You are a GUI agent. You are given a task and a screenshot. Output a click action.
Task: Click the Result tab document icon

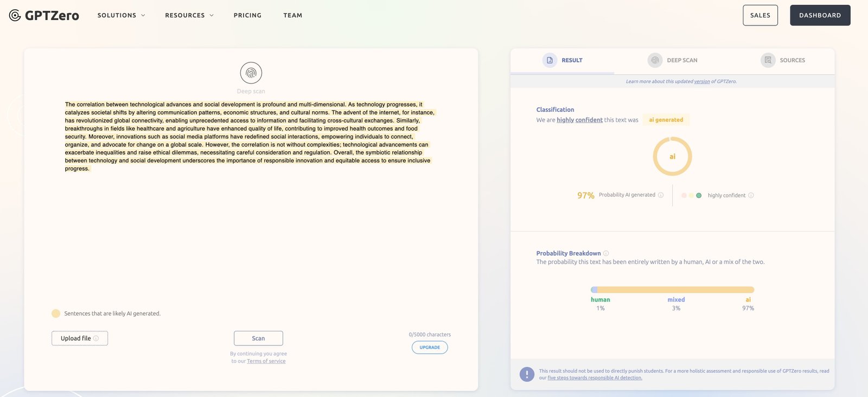[550, 60]
